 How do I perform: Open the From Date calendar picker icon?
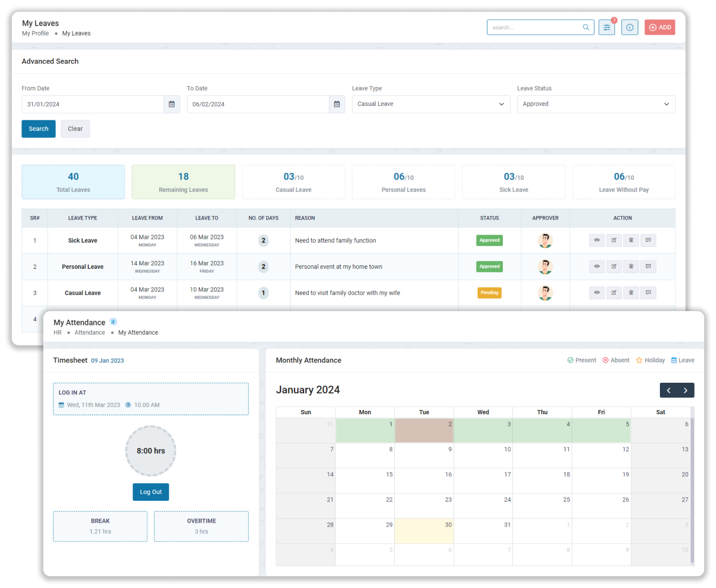pos(172,104)
